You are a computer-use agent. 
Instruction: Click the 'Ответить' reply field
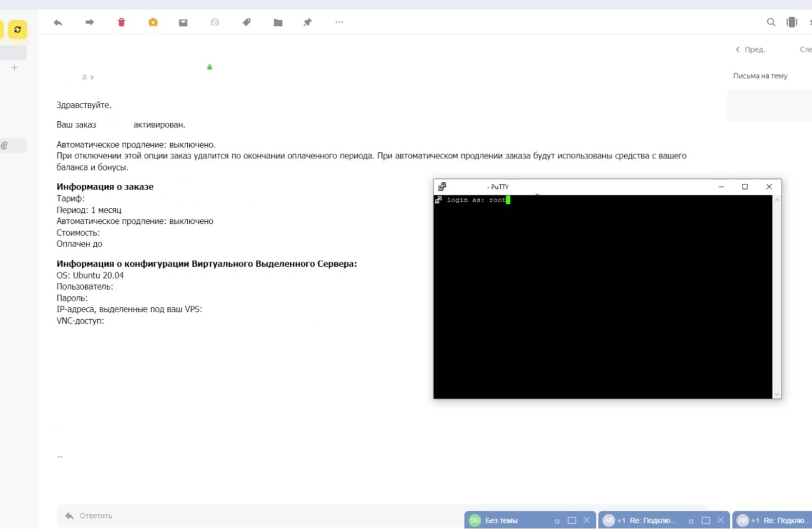click(382, 516)
